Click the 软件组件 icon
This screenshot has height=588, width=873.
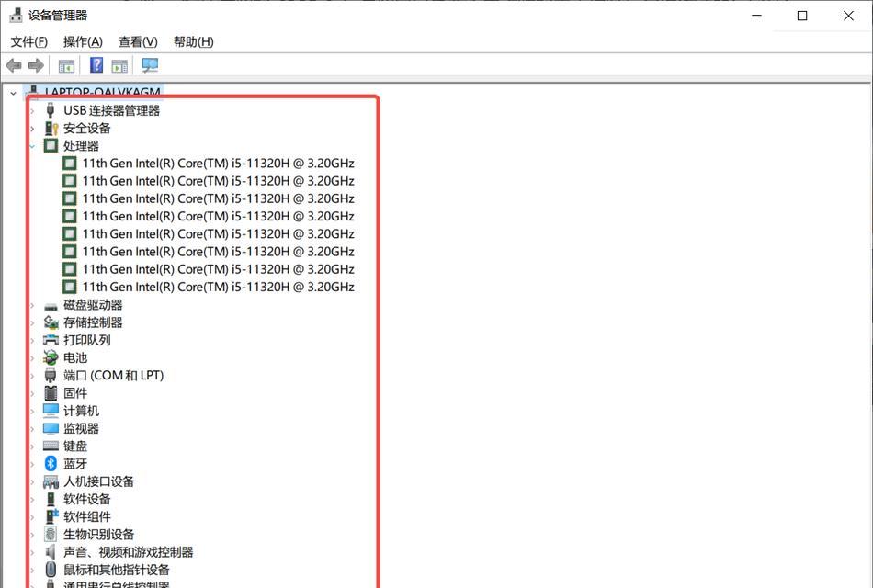(x=51, y=516)
